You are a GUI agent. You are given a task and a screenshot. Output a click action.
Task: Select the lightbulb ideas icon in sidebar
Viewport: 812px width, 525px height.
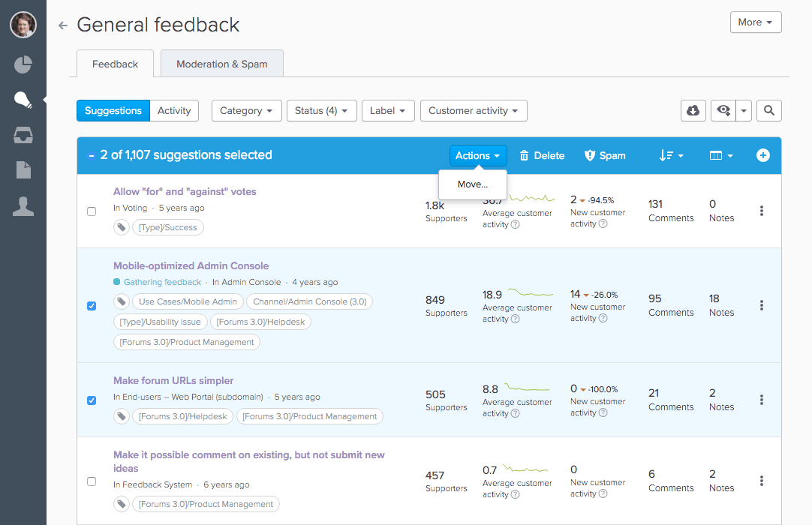(23, 98)
